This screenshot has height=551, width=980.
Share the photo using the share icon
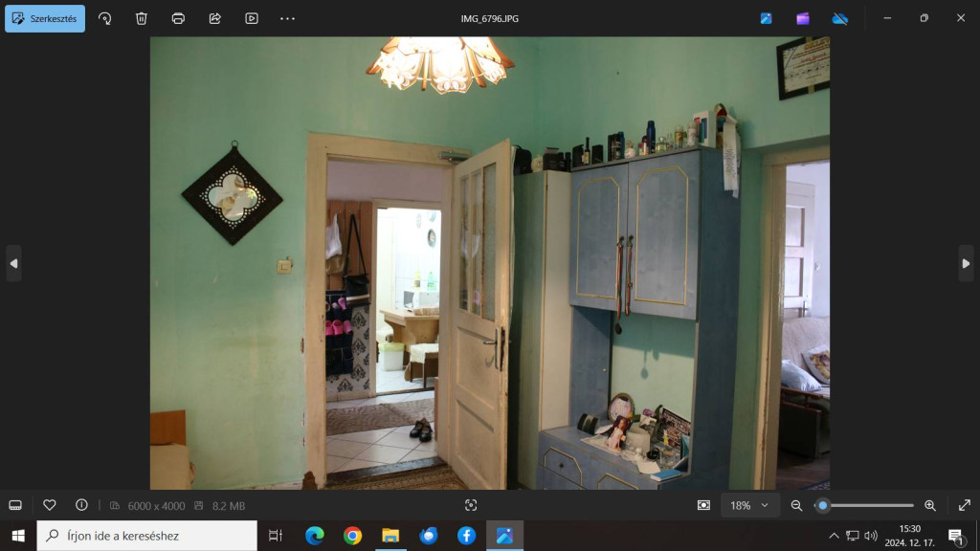pyautogui.click(x=214, y=18)
